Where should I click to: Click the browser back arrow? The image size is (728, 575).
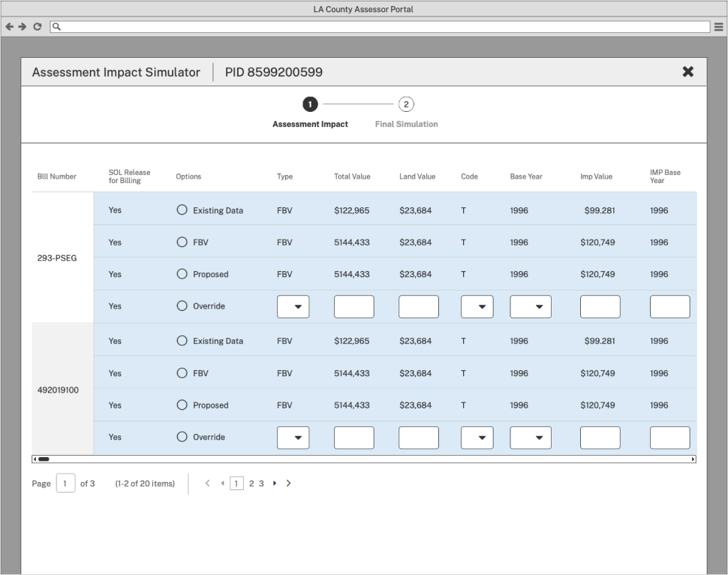tap(9, 26)
